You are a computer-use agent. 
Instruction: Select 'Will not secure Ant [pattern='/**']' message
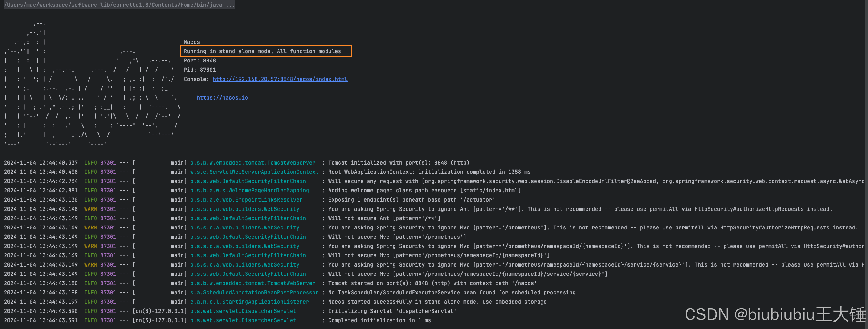click(384, 218)
